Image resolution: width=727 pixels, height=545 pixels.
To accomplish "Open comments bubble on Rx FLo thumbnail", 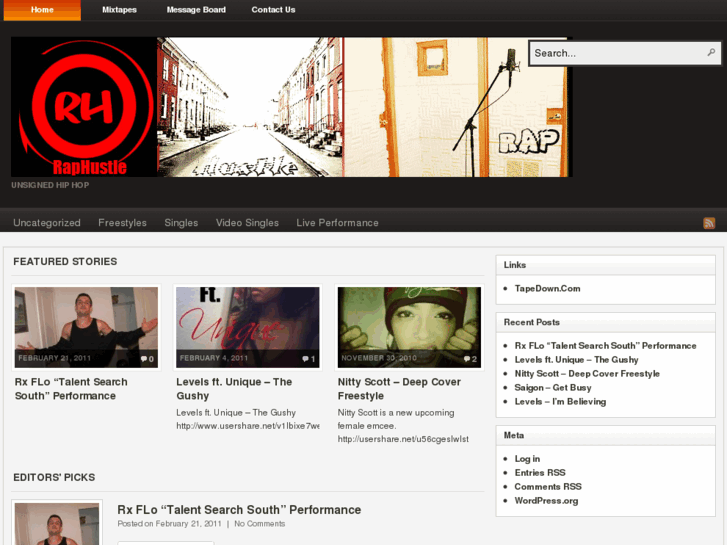I will pos(147,359).
